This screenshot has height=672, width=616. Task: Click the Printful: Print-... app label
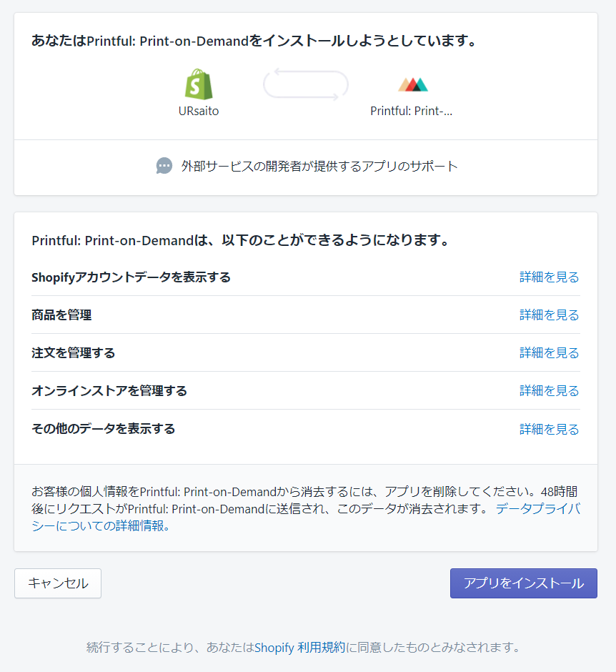click(x=411, y=111)
